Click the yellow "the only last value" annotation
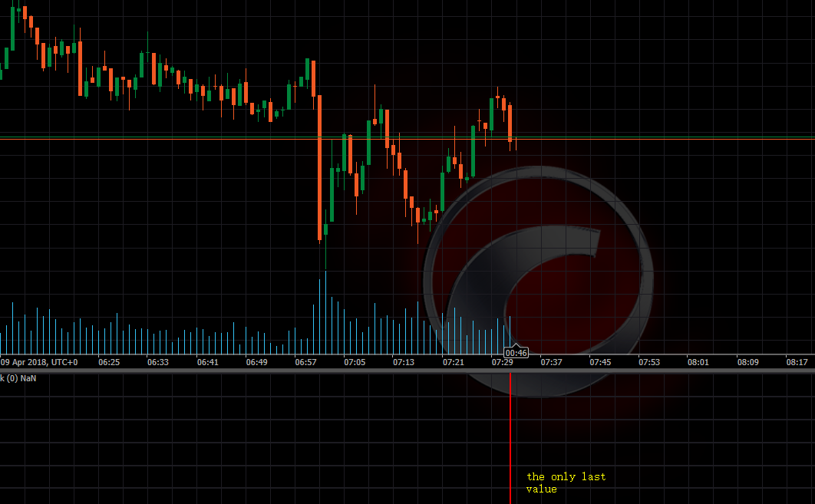 (566, 483)
